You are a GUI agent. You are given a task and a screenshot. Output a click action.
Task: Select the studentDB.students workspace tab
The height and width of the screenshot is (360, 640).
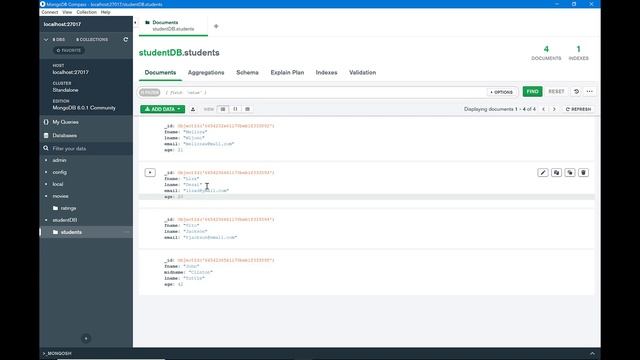click(173, 26)
